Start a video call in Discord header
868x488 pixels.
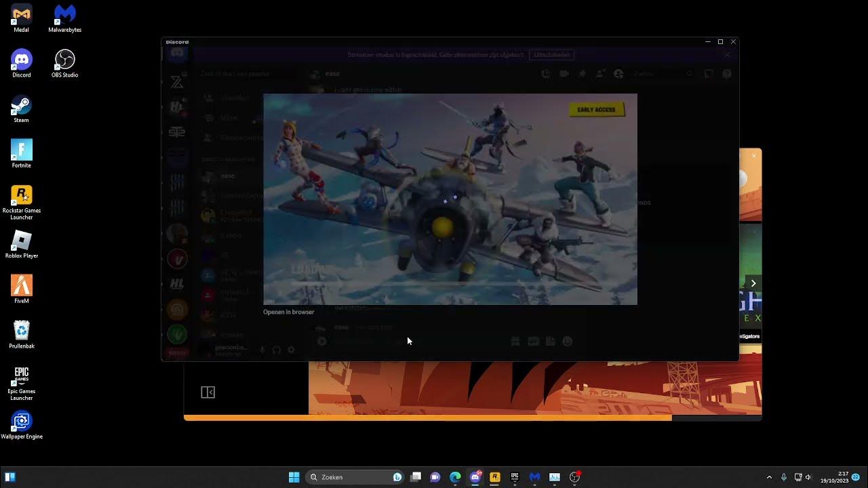point(564,74)
